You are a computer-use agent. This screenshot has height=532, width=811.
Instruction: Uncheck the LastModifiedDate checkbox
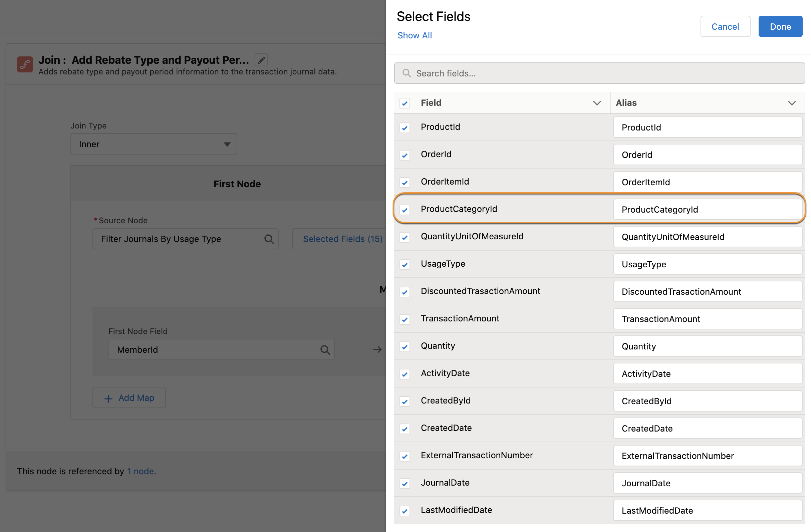[x=405, y=511]
